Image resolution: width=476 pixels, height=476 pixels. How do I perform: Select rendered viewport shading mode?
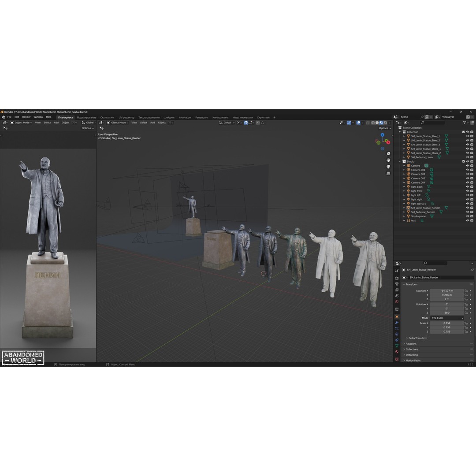(385, 123)
